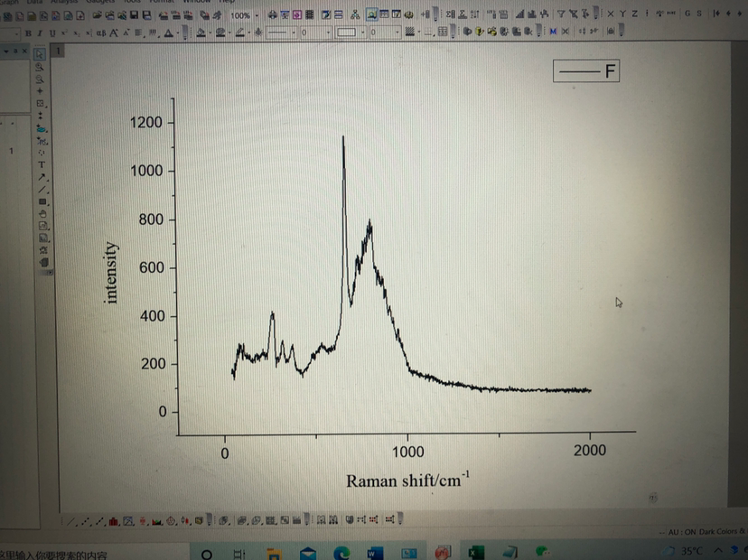Select the Pointer tool in Tools toolbar
Viewport: 748px width, 560px height.
point(40,54)
